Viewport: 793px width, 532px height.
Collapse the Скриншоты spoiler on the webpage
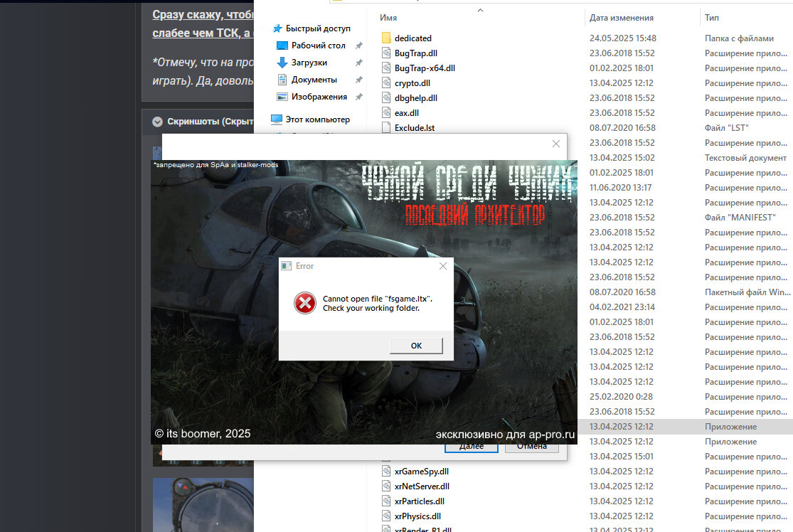tap(157, 122)
